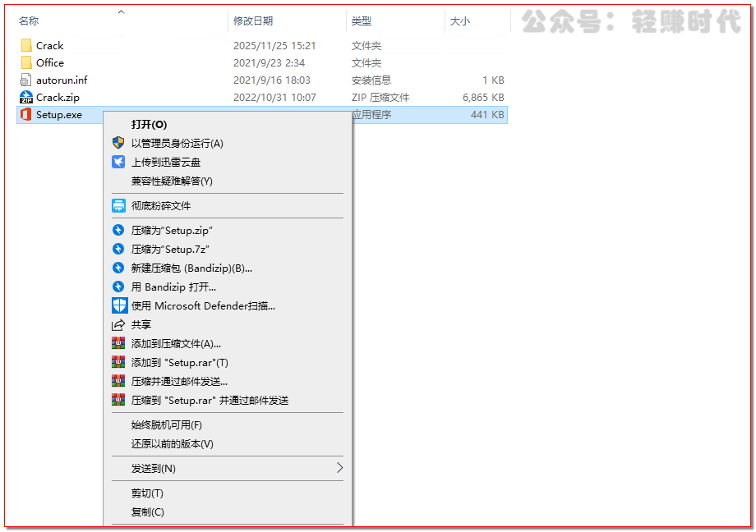The height and width of the screenshot is (532, 756).
Task: Toggle 始终脱机可用(F) option
Action: [x=166, y=424]
